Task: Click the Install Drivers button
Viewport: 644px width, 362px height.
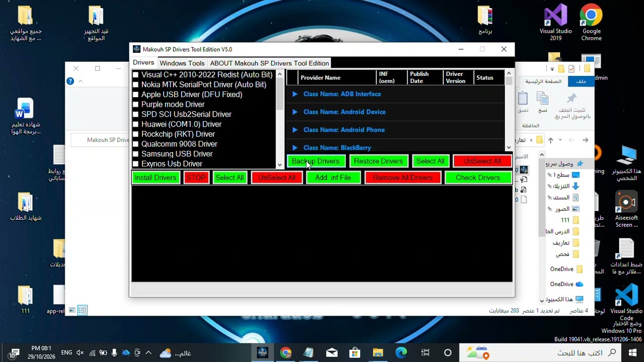Action: pyautogui.click(x=155, y=177)
